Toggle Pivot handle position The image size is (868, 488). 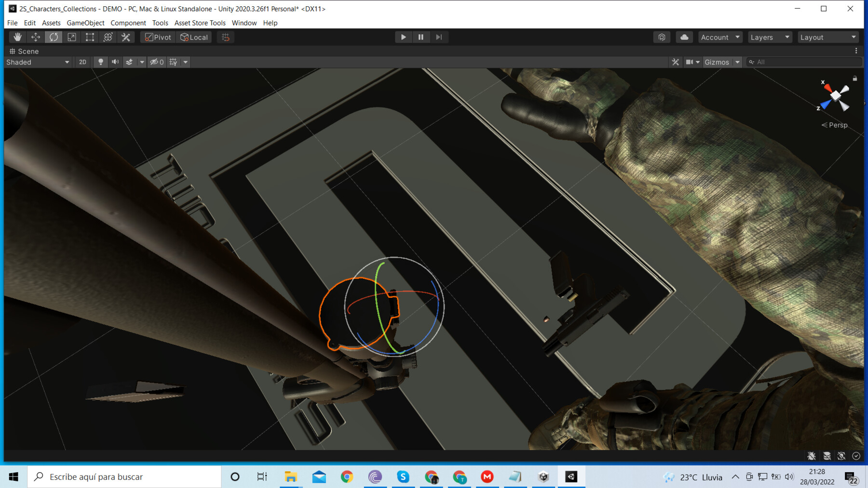158,37
